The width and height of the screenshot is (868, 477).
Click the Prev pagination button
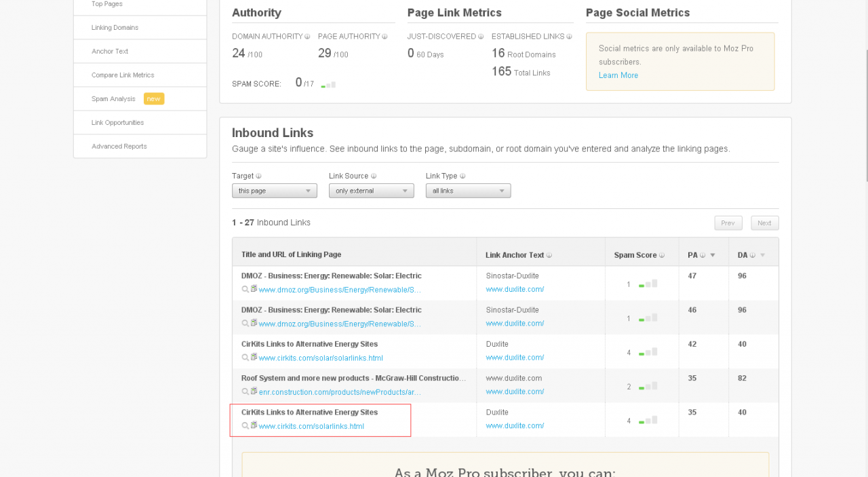pyautogui.click(x=728, y=223)
